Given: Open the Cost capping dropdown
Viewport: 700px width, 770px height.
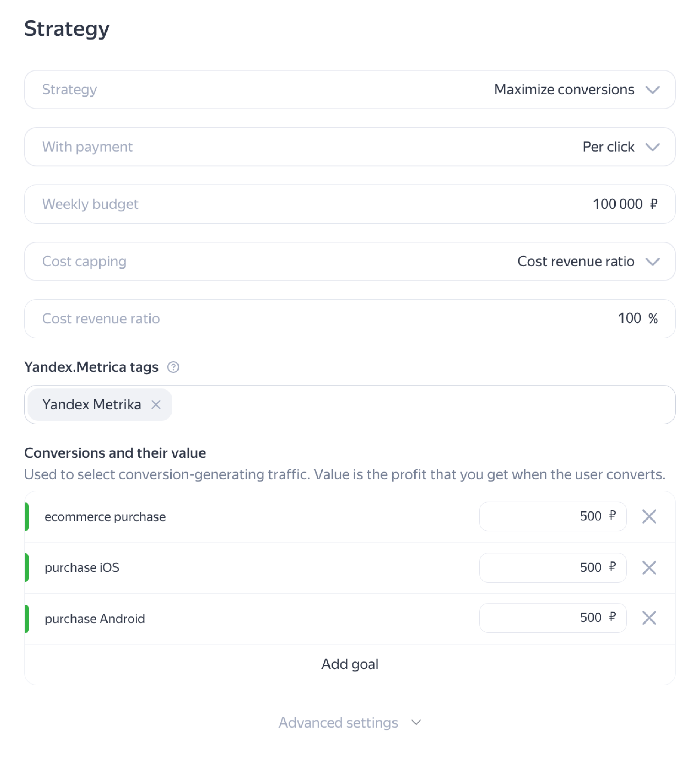Looking at the screenshot, I should click(653, 262).
